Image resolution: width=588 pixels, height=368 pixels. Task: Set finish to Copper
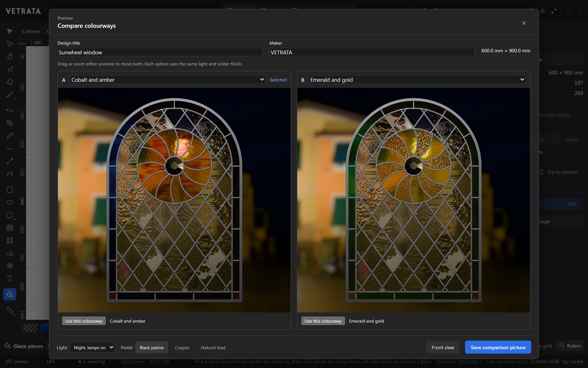tap(182, 347)
